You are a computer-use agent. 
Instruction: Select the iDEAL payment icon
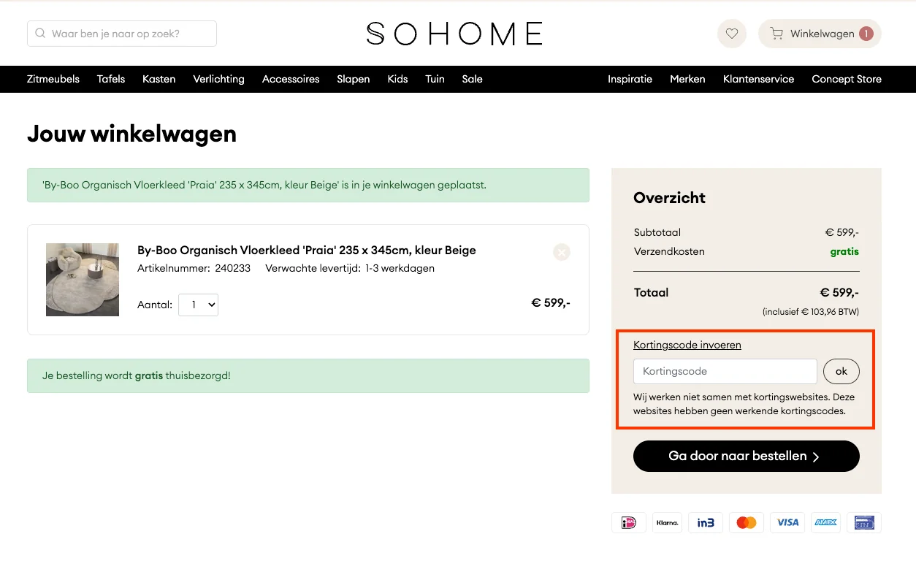pos(628,522)
